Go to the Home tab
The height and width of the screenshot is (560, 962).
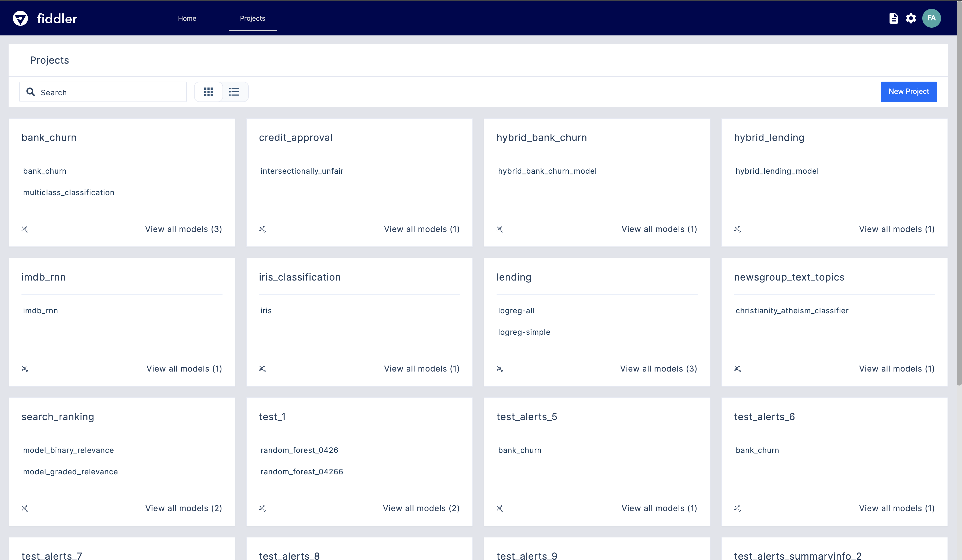[187, 18]
